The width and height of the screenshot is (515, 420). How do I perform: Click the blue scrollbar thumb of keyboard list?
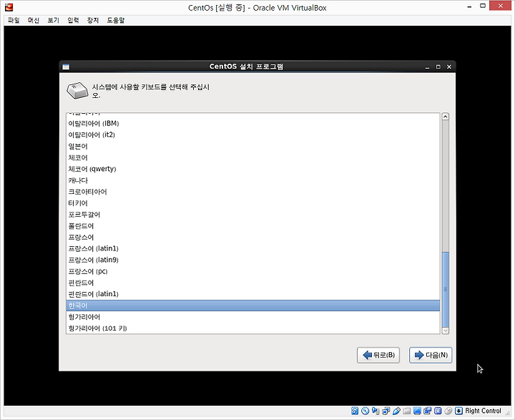(446, 290)
